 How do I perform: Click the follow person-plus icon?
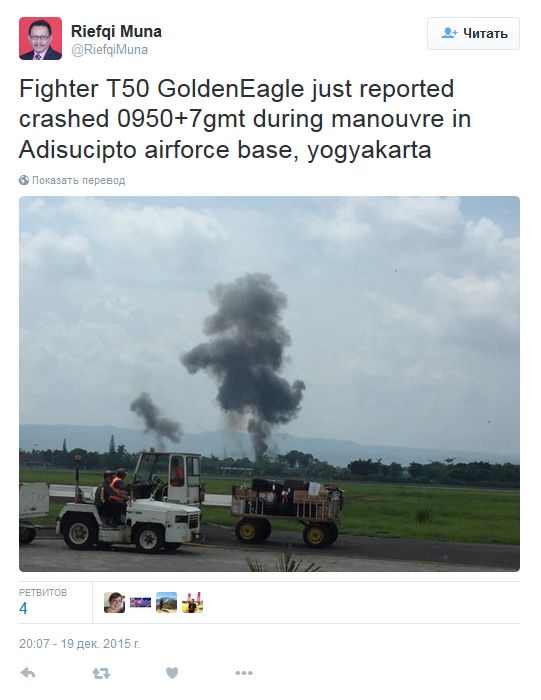[449, 33]
